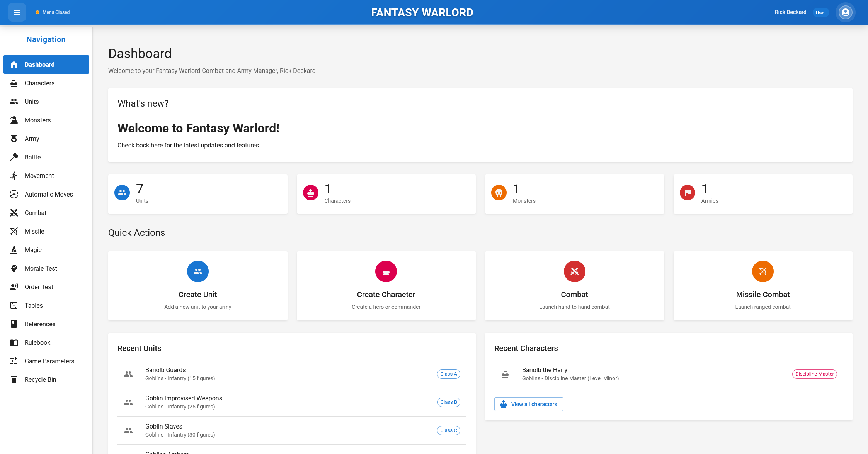Select Automatic Moves in navigation
Image resolution: width=868 pixels, height=454 pixels.
point(49,194)
